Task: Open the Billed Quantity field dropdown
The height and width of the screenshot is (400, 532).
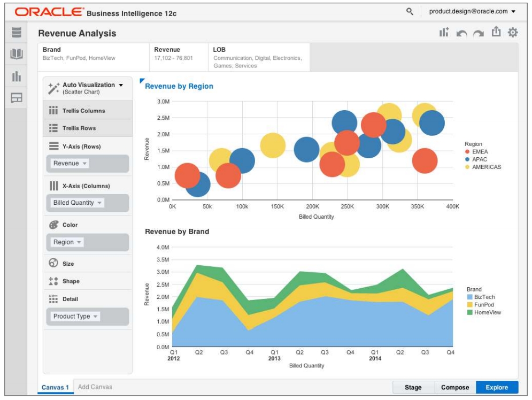Action: pos(77,203)
